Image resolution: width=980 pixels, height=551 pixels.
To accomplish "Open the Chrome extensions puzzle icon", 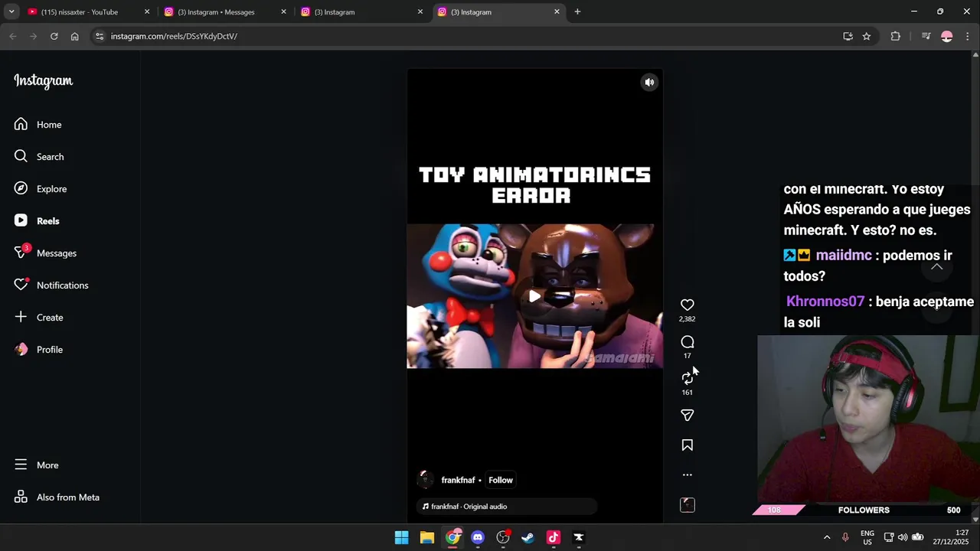I will [896, 36].
